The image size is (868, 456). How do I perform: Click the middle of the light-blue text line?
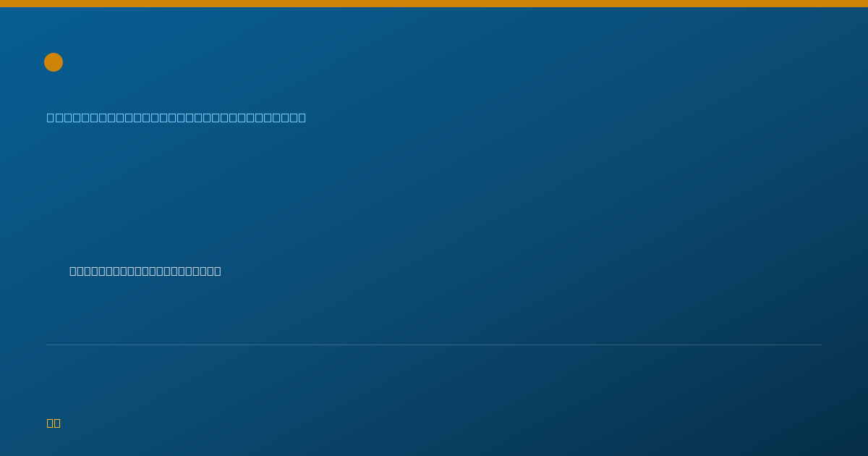tap(176, 117)
